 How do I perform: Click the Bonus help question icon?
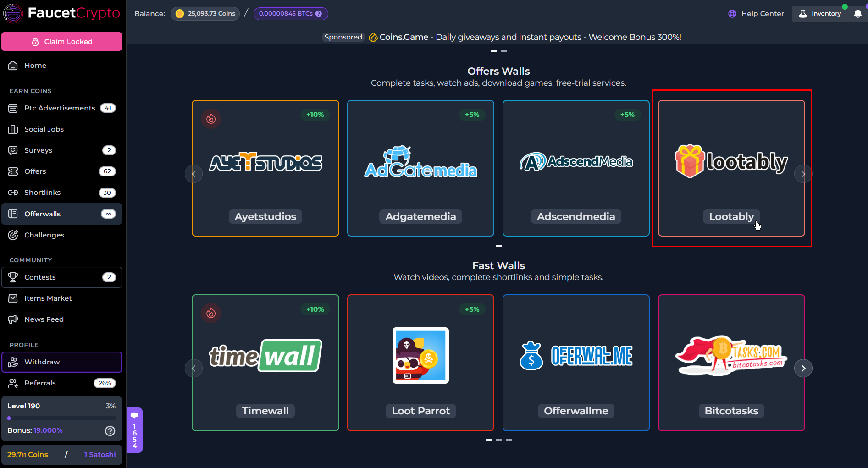pyautogui.click(x=110, y=430)
